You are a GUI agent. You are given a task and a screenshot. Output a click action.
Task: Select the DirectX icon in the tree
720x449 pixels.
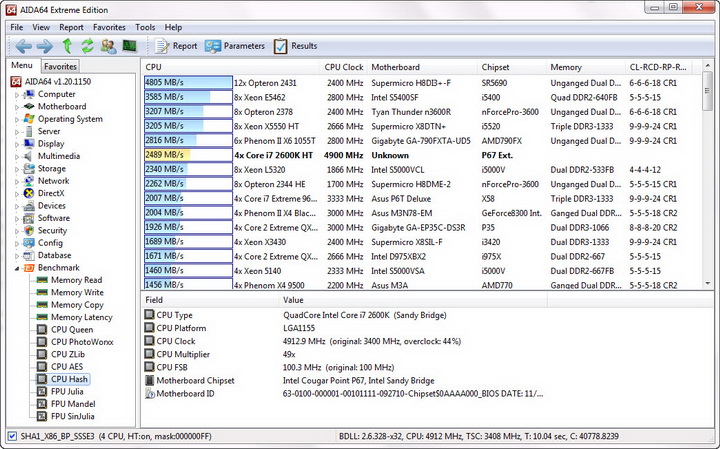29,193
